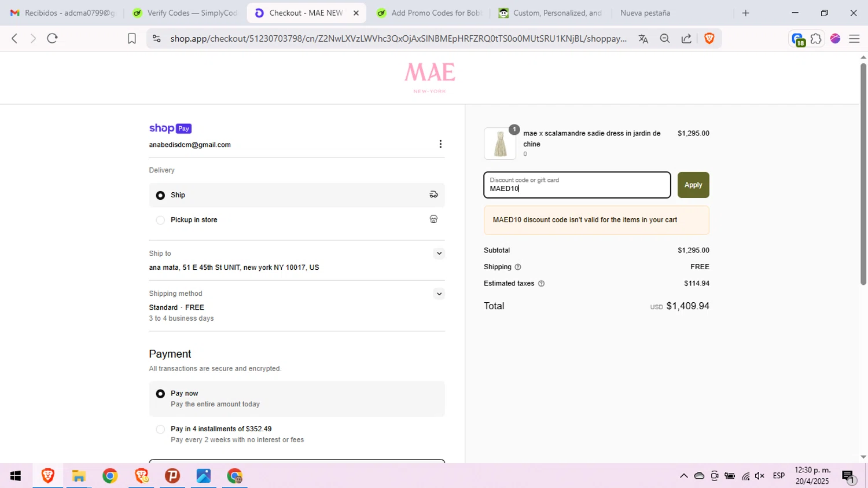Click the browser address bar URL
Image resolution: width=868 pixels, height=488 pixels.
(398, 39)
